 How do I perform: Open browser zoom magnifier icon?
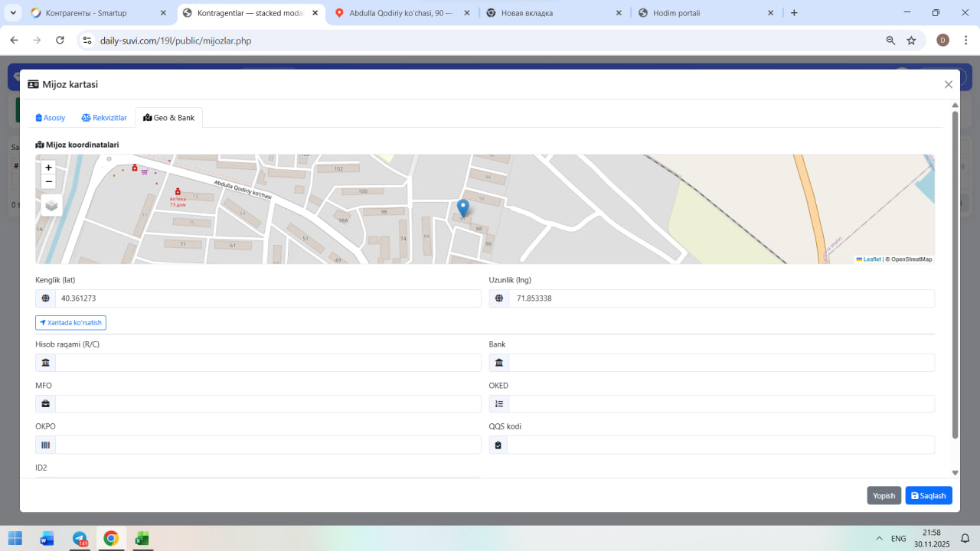coord(890,41)
